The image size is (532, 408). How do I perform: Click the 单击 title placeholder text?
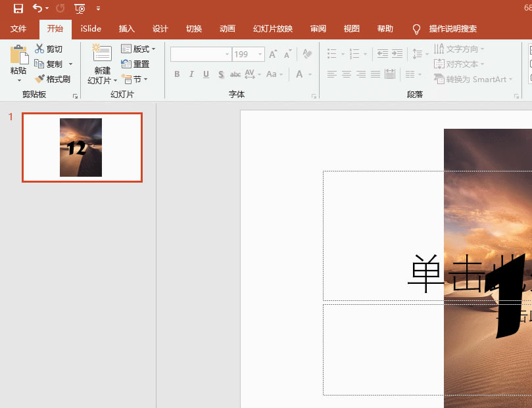click(x=445, y=273)
